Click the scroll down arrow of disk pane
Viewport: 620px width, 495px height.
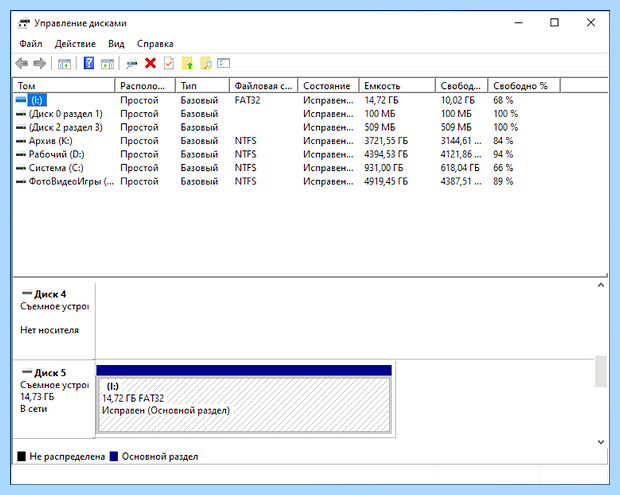coord(601,442)
